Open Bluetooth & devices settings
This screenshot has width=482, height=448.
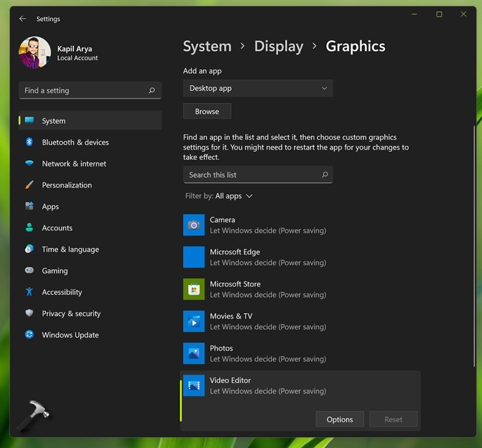coord(75,143)
